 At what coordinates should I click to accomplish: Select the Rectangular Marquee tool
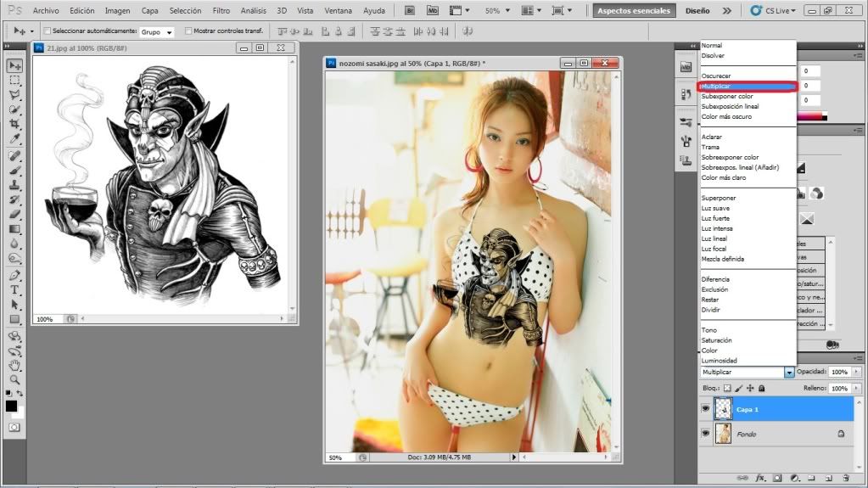coord(15,81)
